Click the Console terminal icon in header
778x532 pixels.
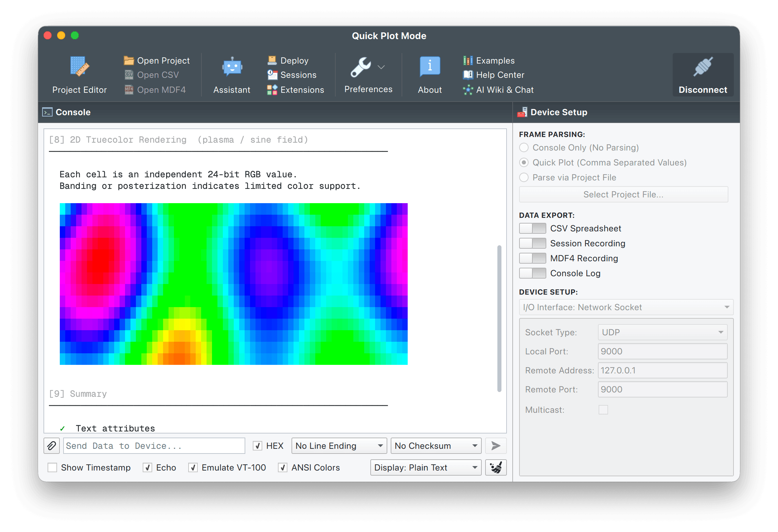coord(47,112)
